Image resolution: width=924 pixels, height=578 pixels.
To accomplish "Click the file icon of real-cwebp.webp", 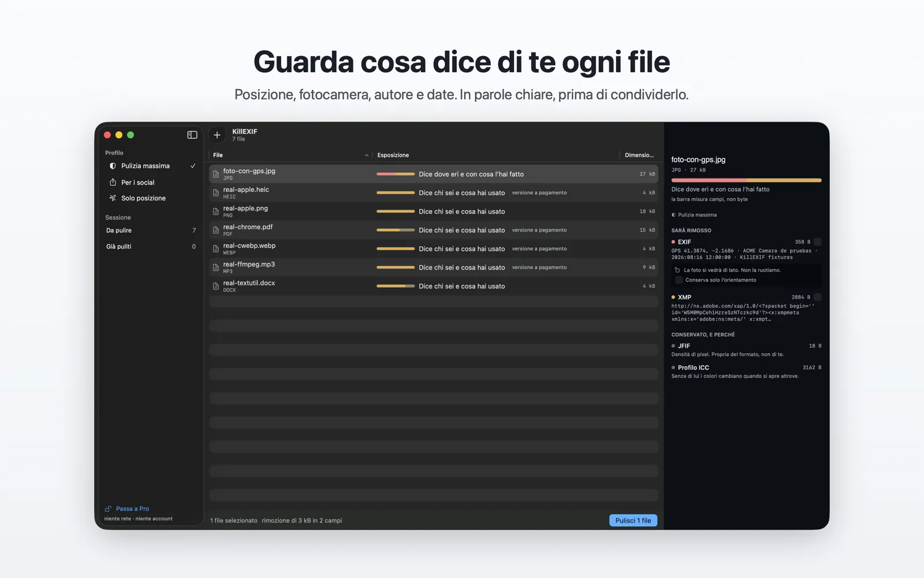I will [216, 249].
